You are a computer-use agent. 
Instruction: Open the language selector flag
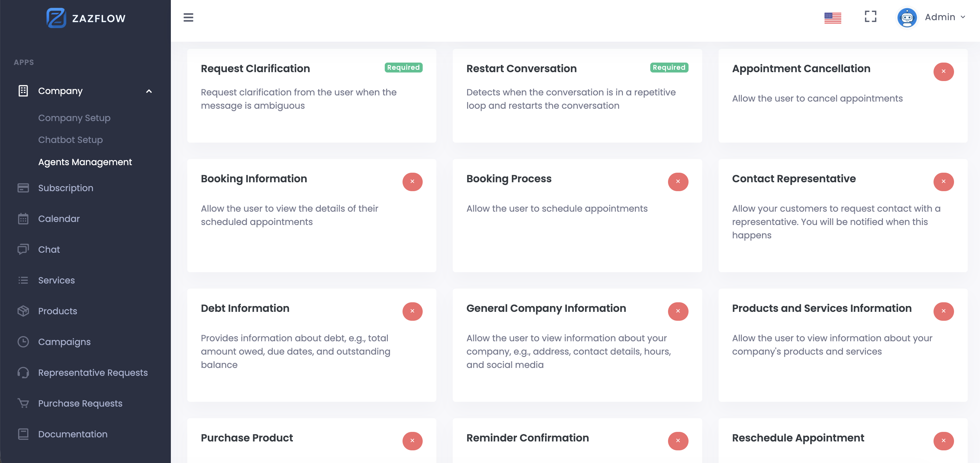(x=833, y=17)
